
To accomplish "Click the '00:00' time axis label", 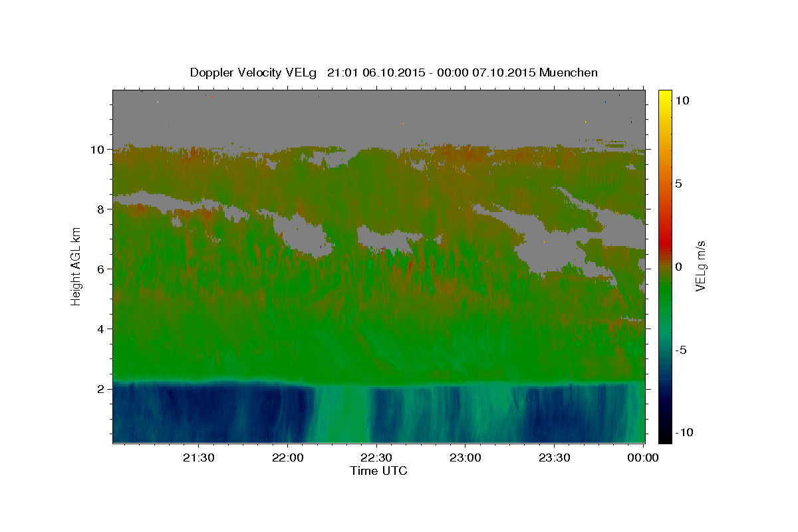I will [643, 458].
